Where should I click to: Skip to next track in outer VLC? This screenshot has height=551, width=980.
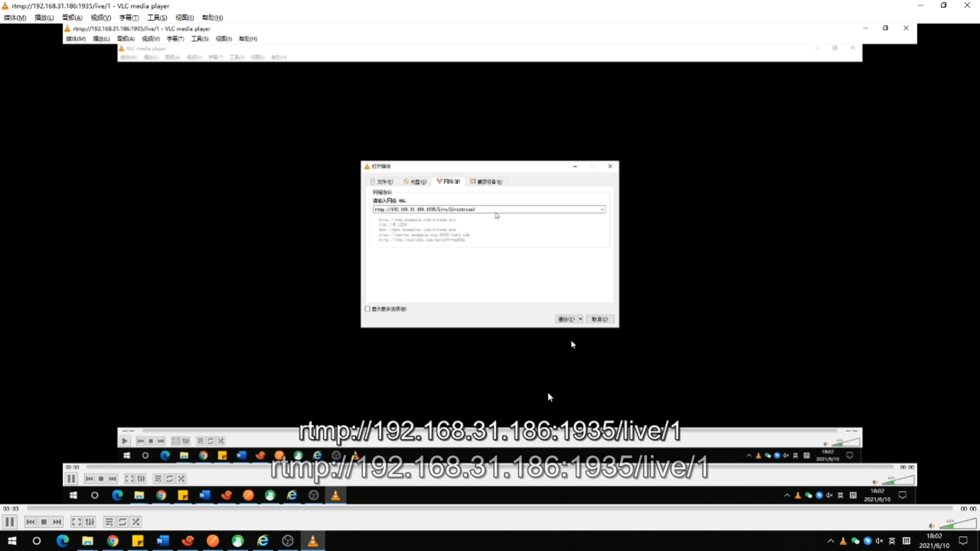point(57,522)
